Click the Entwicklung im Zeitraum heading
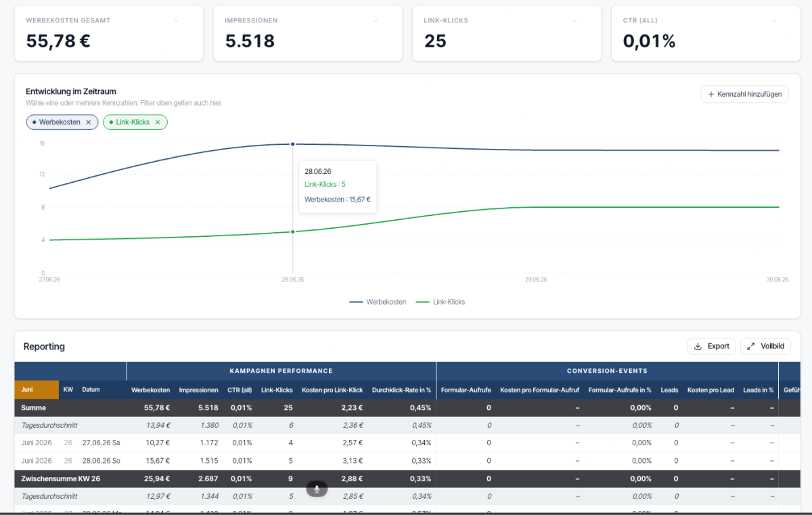Image resolution: width=812 pixels, height=515 pixels. (71, 91)
